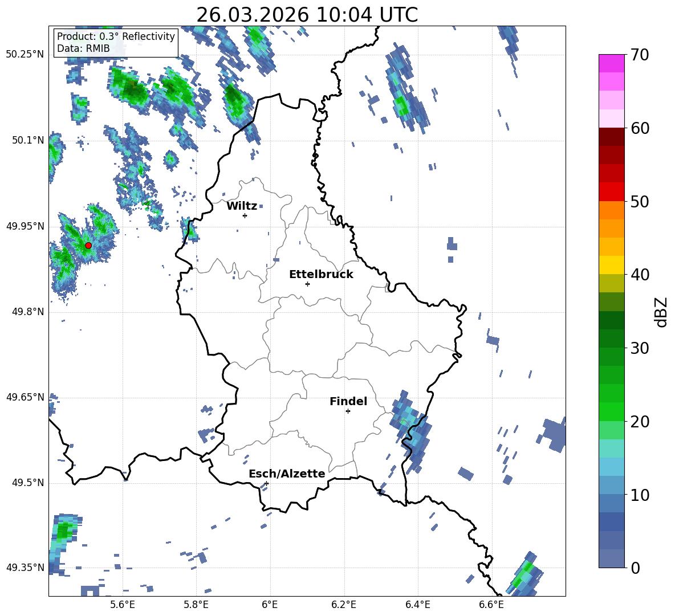Click the 6.6°E longitude label
Screen dimensions: 675x616
point(491,605)
